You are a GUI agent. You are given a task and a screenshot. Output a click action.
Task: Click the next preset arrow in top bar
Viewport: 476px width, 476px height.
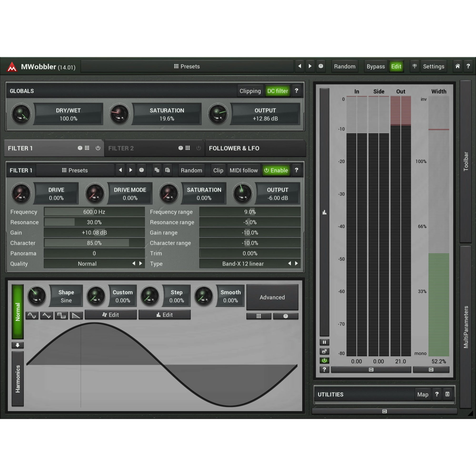pos(310,66)
